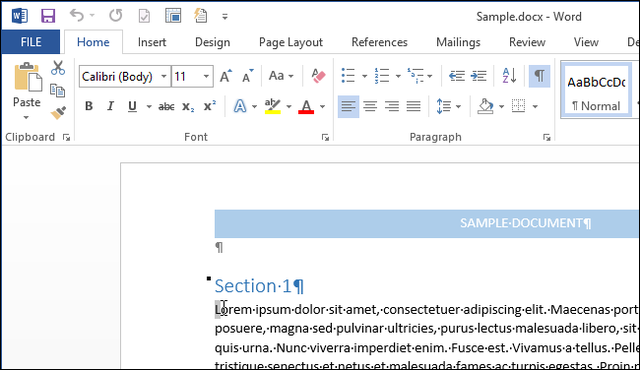The width and height of the screenshot is (640, 370).
Task: Open the Paste options arrow
Action: click(x=26, y=117)
